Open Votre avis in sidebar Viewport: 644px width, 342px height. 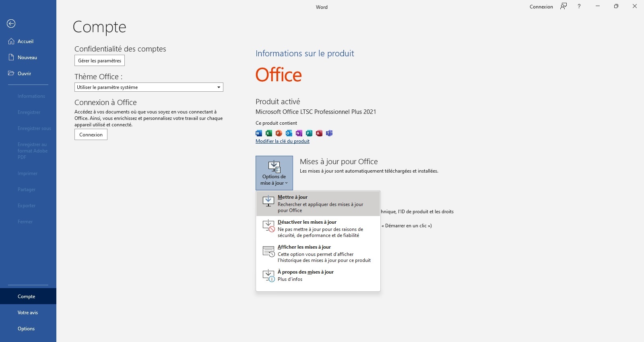[x=28, y=313]
